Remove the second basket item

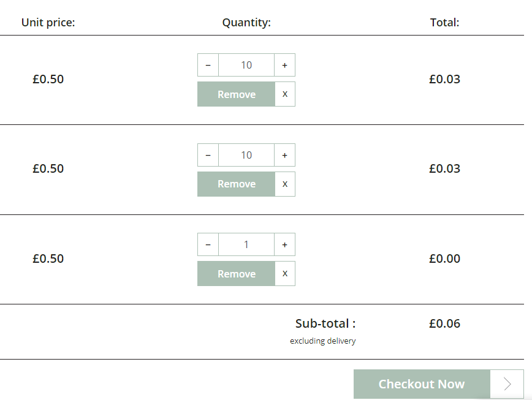[x=236, y=184]
